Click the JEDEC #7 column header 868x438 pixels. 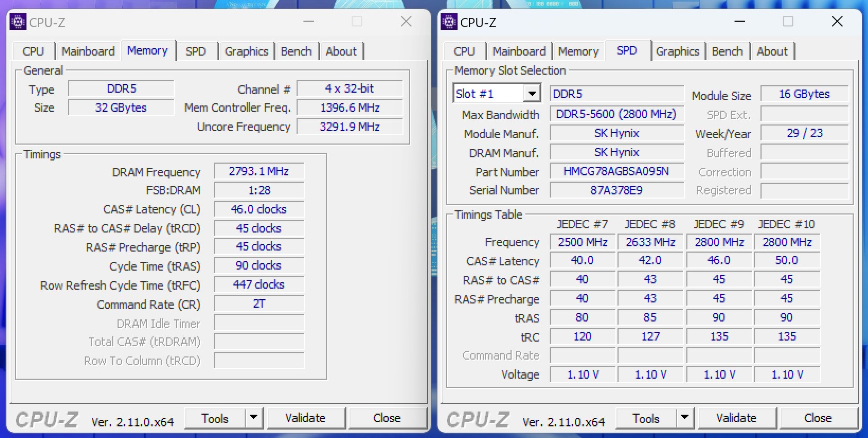point(583,224)
